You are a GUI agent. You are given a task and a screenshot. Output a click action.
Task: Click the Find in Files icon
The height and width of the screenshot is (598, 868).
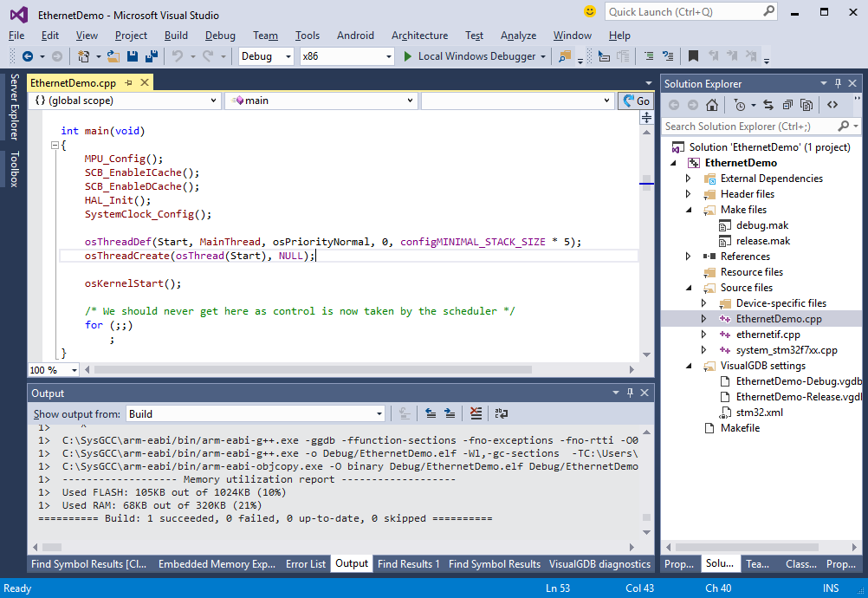[x=565, y=56]
